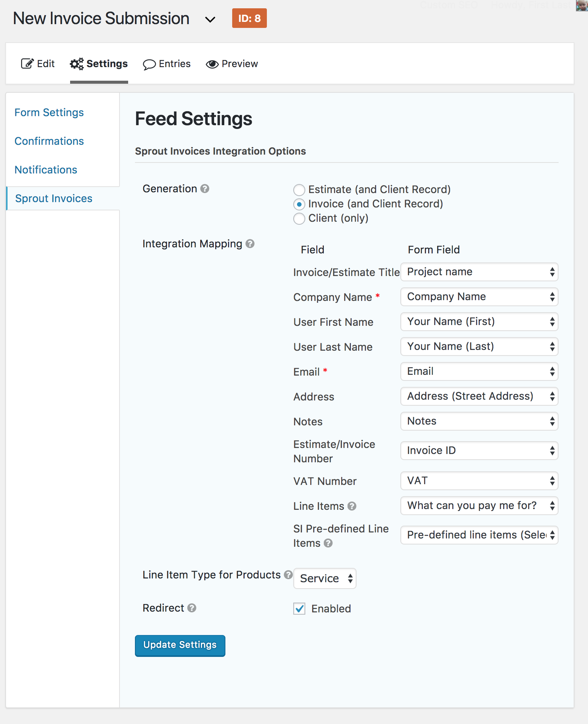
Task: Open the Notifications settings link
Action: point(46,170)
